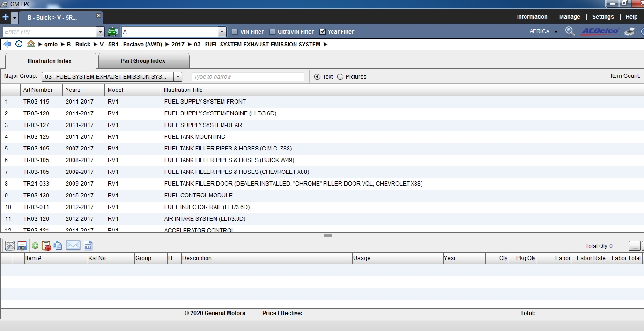Click the green vehicle lookup icon
The width and height of the screenshot is (644, 331).
tap(112, 31)
